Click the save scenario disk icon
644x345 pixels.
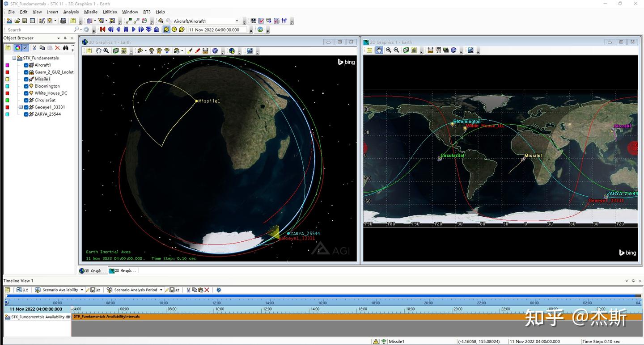(x=25, y=21)
